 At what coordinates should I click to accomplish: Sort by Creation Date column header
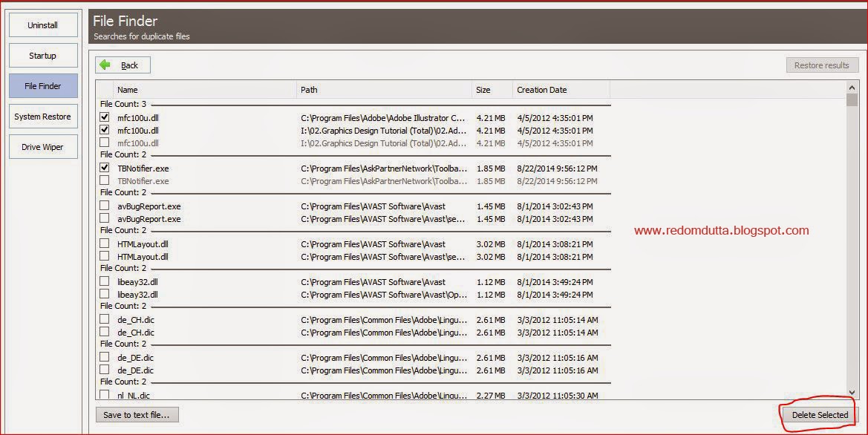(x=561, y=90)
